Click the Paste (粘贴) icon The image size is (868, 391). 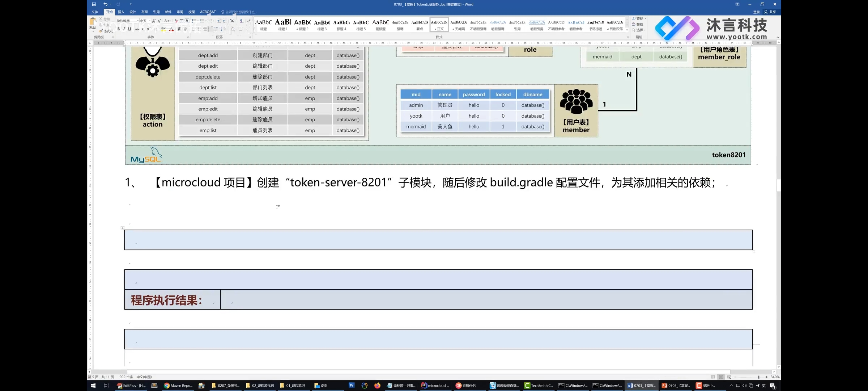click(93, 21)
